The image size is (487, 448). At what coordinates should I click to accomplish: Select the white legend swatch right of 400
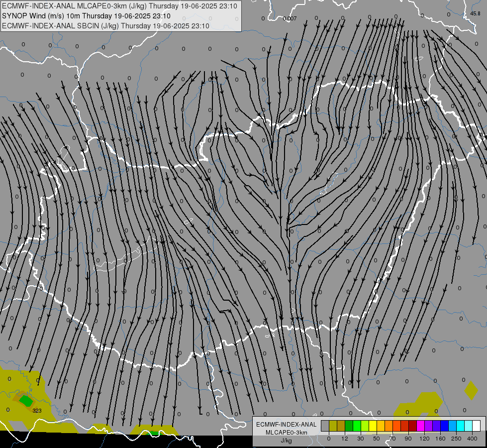pyautogui.click(x=476, y=426)
